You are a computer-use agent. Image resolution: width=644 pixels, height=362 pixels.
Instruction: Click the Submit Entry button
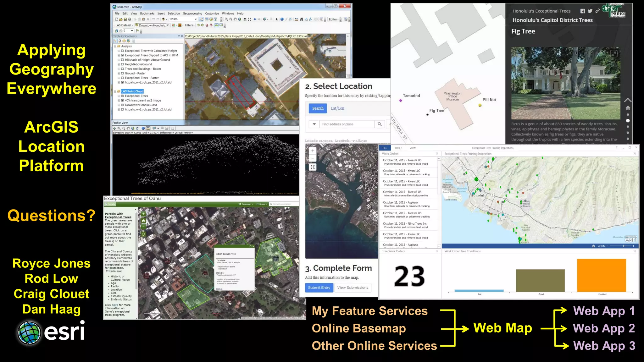[319, 288]
